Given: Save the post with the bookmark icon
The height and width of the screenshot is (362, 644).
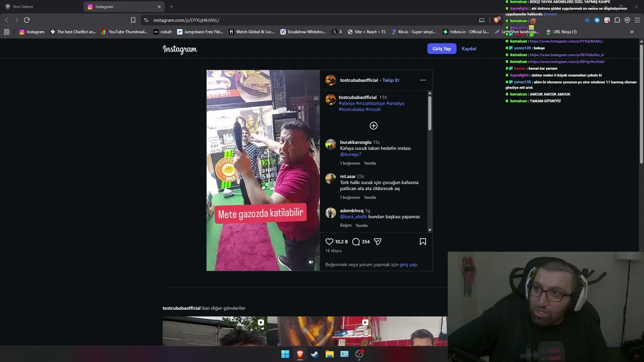Looking at the screenshot, I should tap(423, 242).
